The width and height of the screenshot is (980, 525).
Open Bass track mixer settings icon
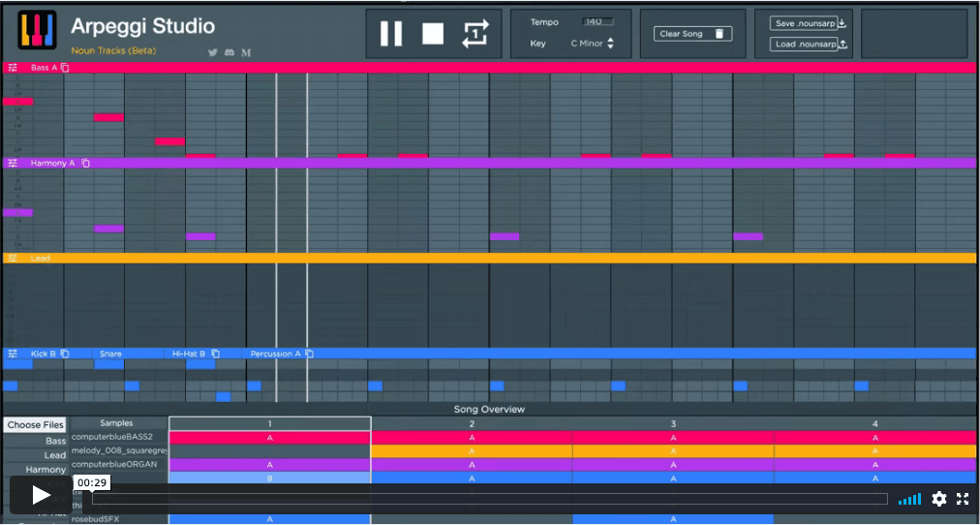click(x=13, y=68)
